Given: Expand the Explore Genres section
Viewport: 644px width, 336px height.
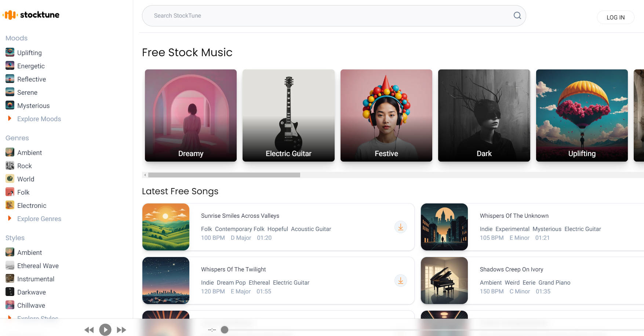Looking at the screenshot, I should point(39,218).
